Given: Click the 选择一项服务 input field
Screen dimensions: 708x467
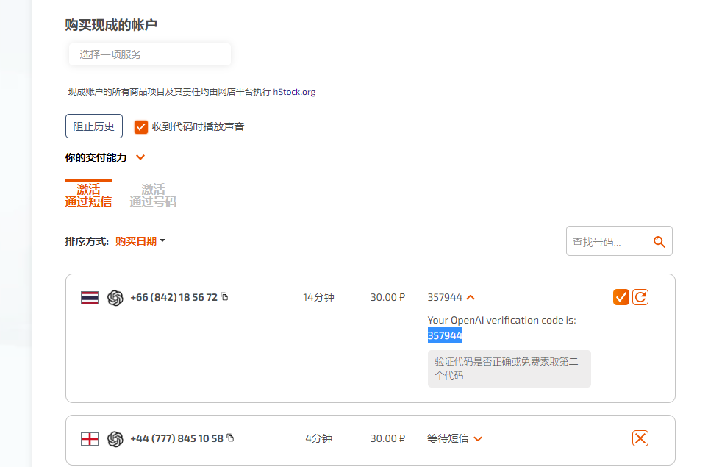Looking at the screenshot, I should tap(150, 54).
